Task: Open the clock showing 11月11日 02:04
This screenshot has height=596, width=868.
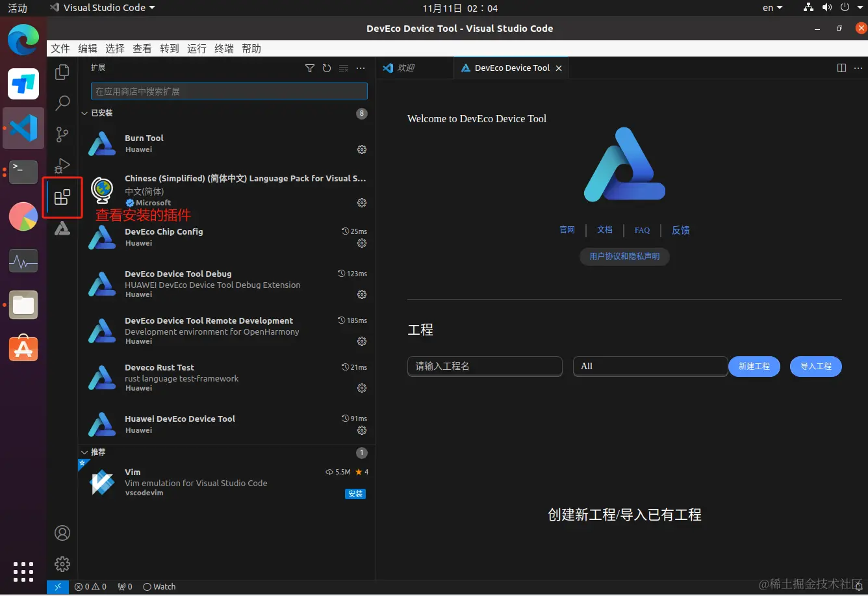Action: click(460, 8)
